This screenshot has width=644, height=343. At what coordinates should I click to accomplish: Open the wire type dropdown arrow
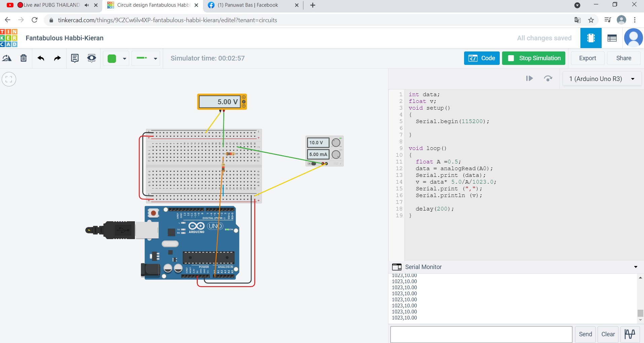(155, 59)
